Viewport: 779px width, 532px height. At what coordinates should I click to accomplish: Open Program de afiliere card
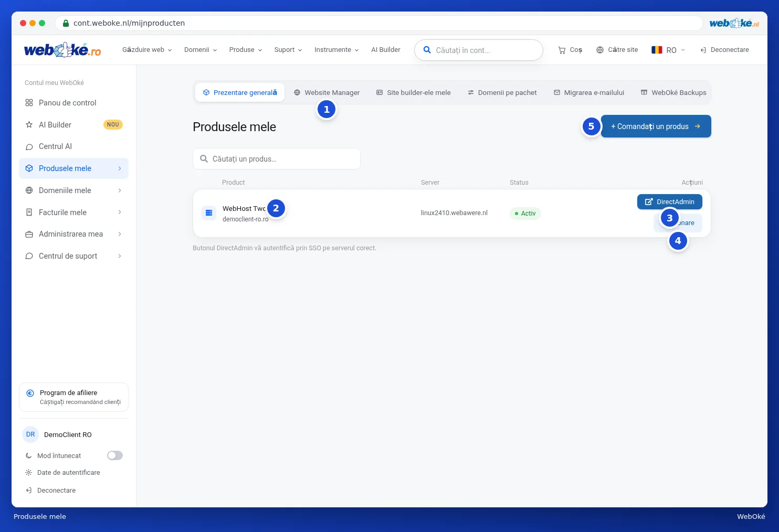point(74,397)
